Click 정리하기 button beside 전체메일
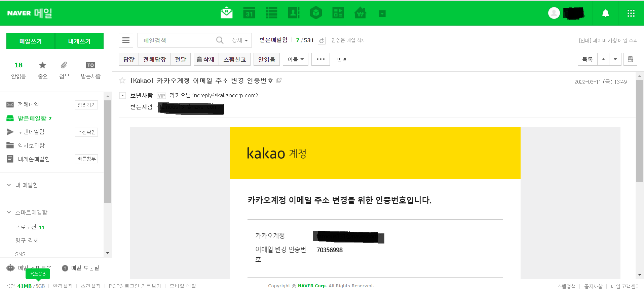The width and height of the screenshot is (644, 292). pyautogui.click(x=86, y=105)
